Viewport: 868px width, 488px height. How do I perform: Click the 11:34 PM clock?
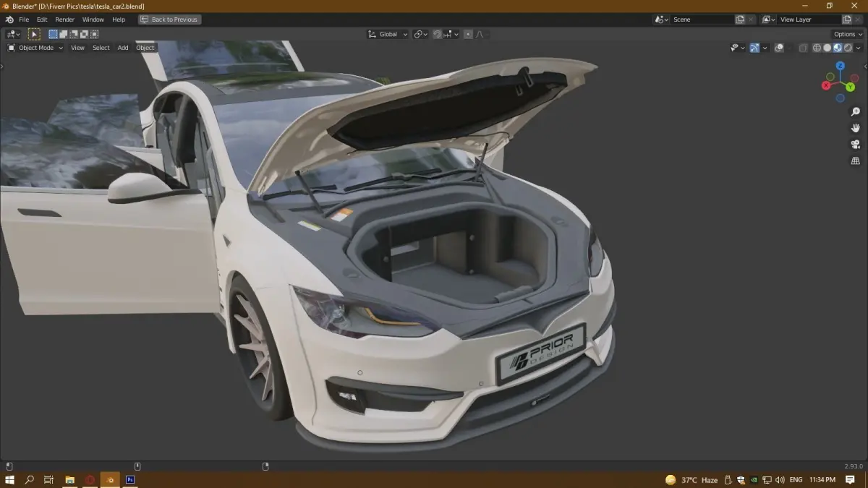[822, 480]
